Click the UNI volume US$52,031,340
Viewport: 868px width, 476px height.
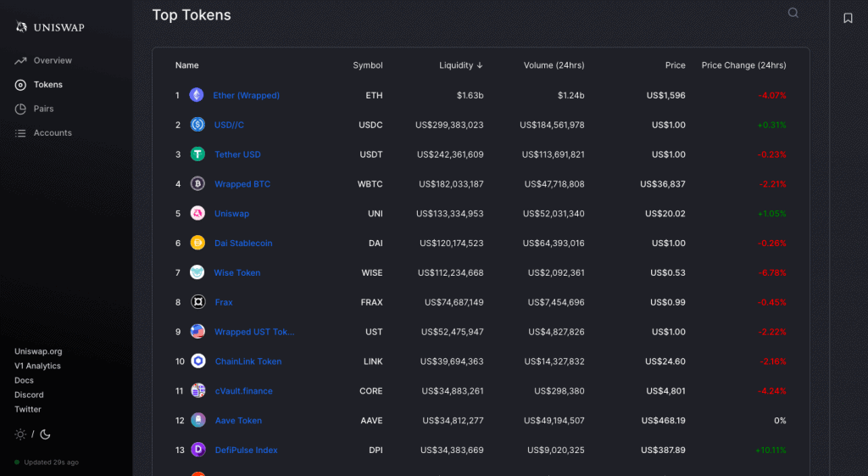click(554, 213)
